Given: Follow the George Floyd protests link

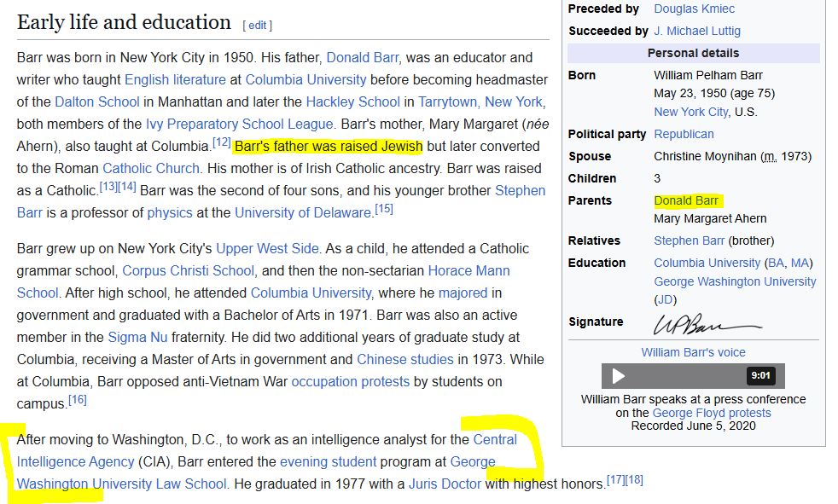Looking at the screenshot, I should 712,413.
